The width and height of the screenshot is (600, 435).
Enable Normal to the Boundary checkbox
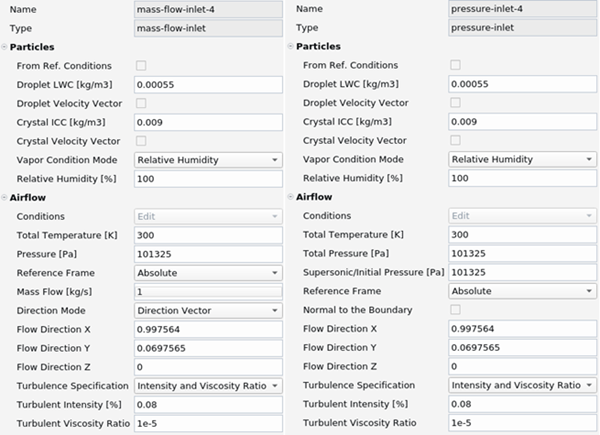click(x=455, y=310)
